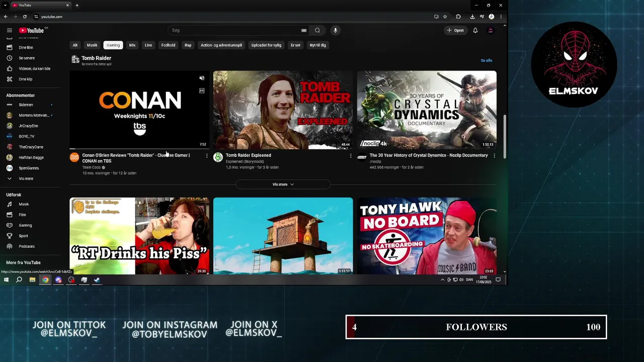644x362 pixels.
Task: Open browser extensions puzzle icon
Action: [x=458, y=17]
